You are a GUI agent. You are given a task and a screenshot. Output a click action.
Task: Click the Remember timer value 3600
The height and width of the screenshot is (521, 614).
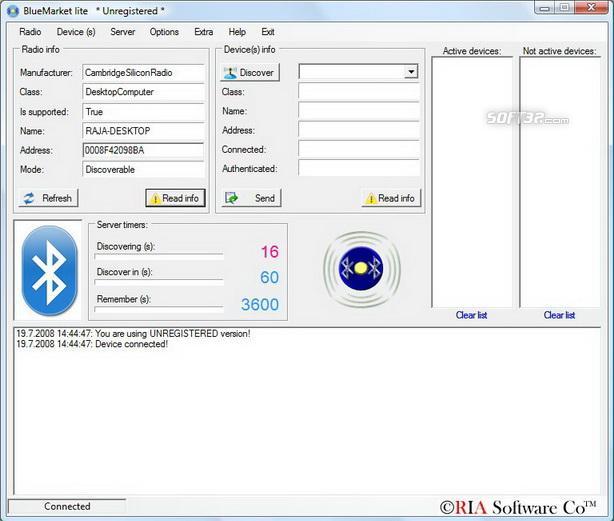point(260,305)
